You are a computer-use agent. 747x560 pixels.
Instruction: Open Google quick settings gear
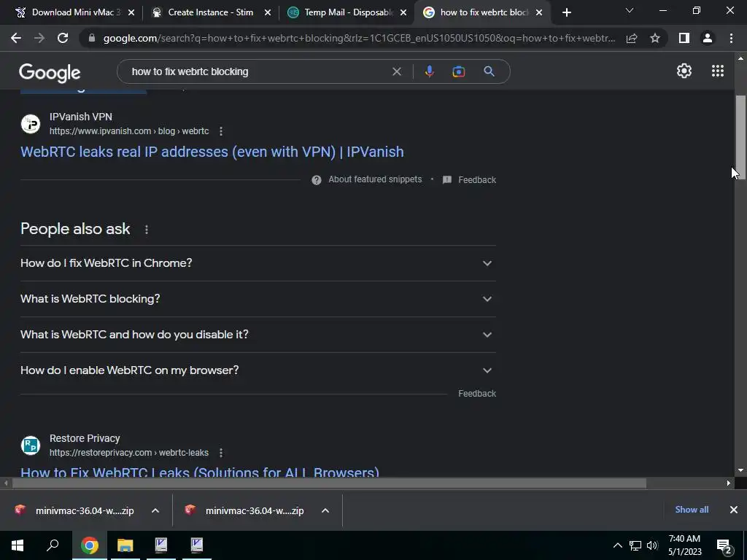click(x=684, y=71)
